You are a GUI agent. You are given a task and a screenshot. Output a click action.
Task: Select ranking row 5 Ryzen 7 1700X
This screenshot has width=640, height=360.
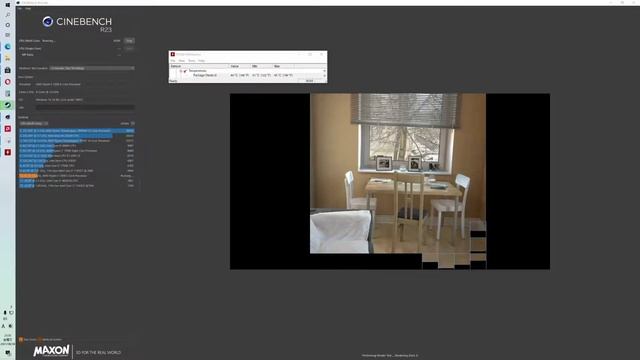(x=77, y=151)
